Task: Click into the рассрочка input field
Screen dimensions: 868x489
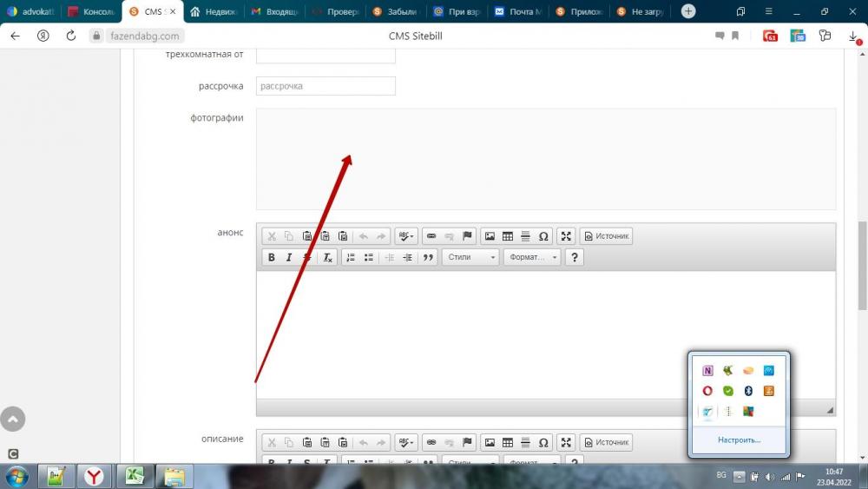Action: [x=325, y=86]
